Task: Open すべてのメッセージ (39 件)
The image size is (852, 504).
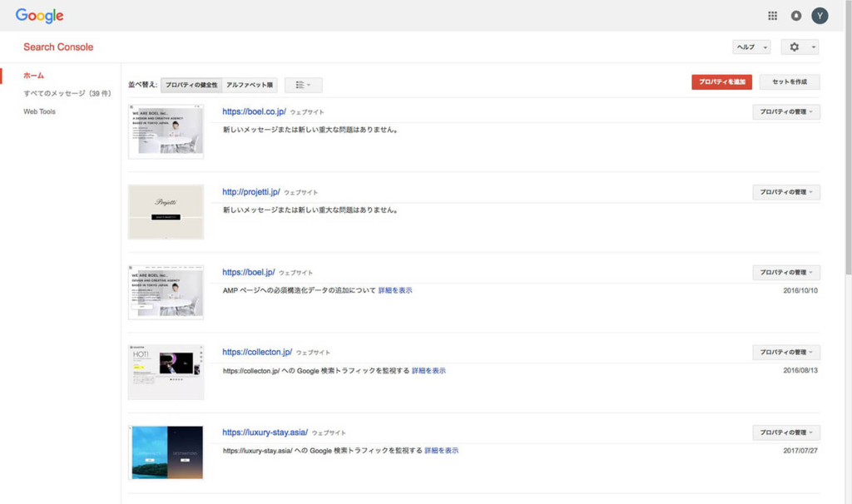Action: (67, 93)
